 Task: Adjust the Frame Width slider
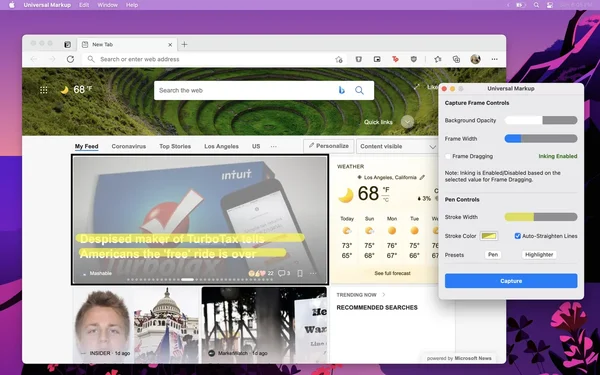541,139
